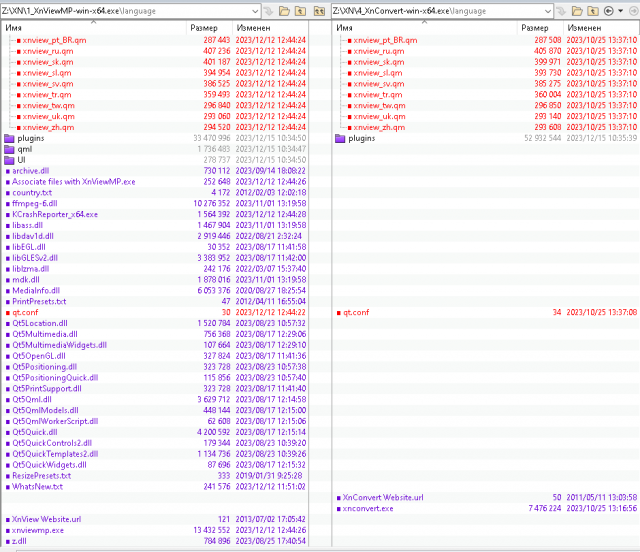Select xnview_tw.qm in the left pane
The image size is (640, 552).
tap(155, 105)
